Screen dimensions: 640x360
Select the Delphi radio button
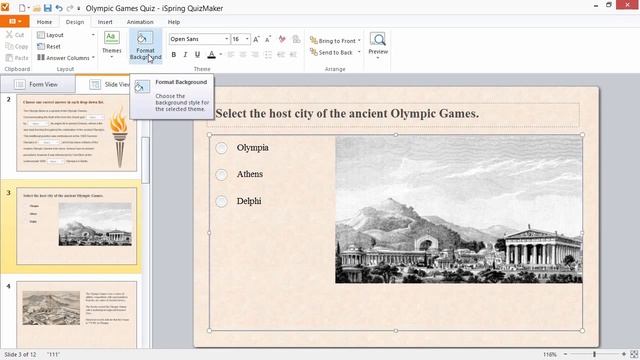click(x=221, y=201)
